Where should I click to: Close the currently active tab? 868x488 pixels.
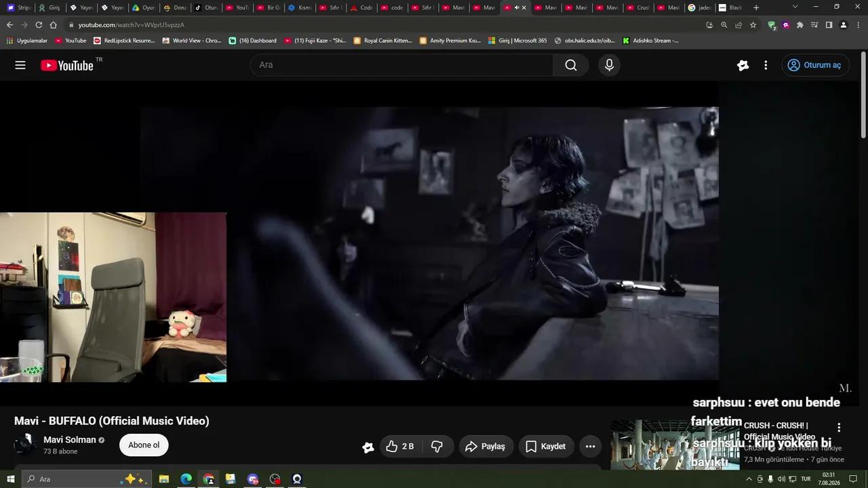[524, 7]
